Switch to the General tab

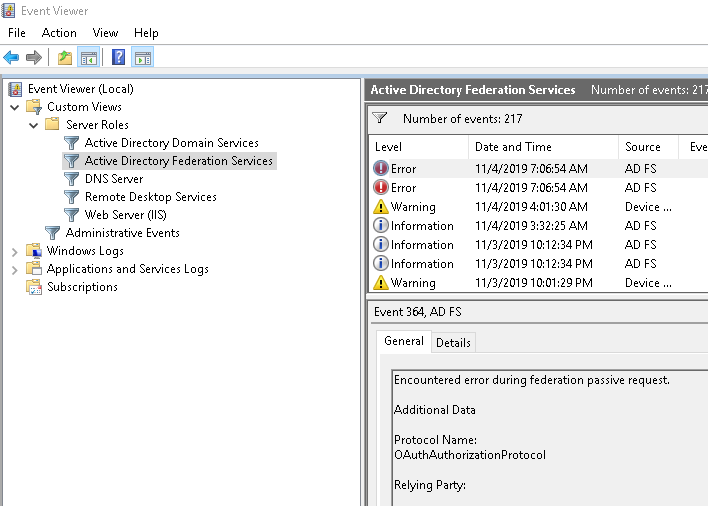(x=404, y=341)
